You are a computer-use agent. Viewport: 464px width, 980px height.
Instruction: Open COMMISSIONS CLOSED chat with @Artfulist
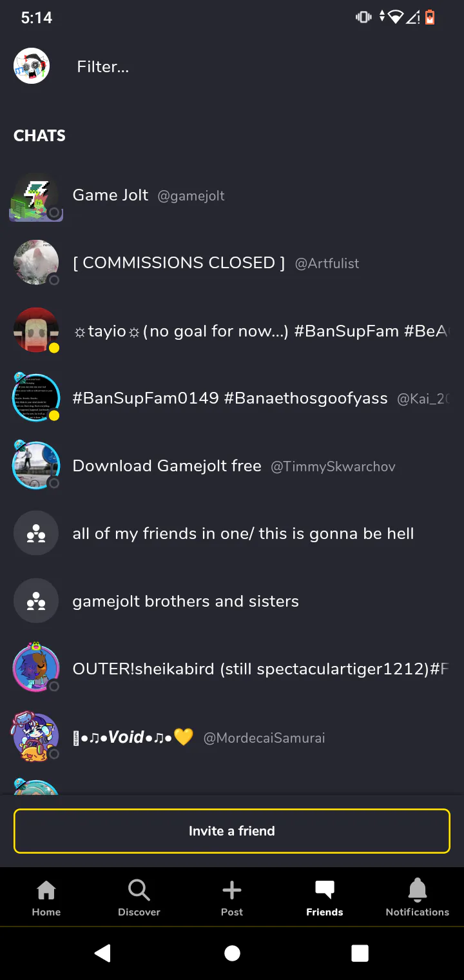pos(232,263)
